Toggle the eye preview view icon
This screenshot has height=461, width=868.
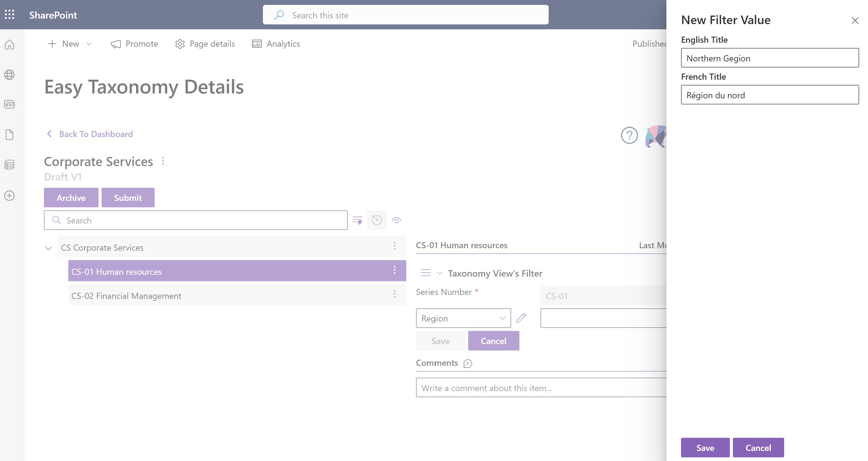coord(396,220)
